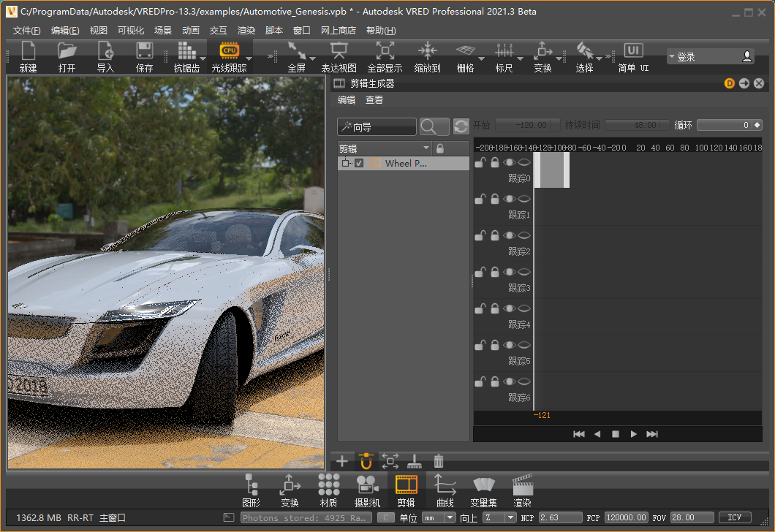Click the refresh icon next to search

click(461, 126)
